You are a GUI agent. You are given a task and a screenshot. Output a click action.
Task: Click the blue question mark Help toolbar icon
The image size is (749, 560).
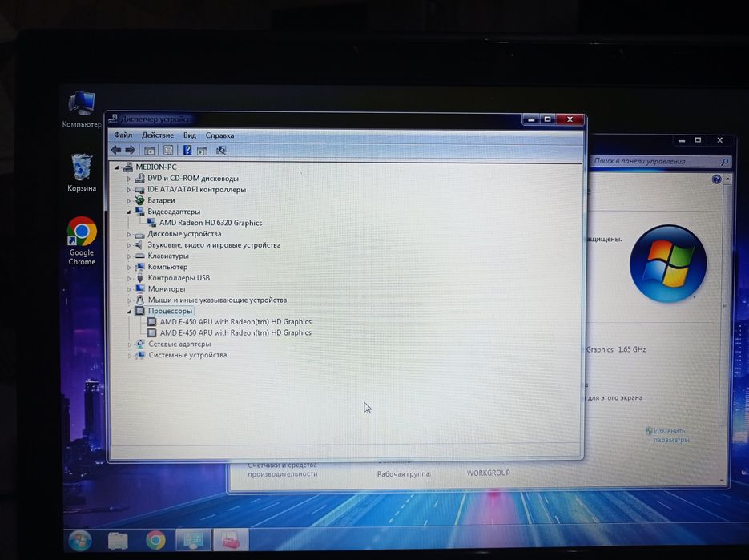click(x=187, y=151)
